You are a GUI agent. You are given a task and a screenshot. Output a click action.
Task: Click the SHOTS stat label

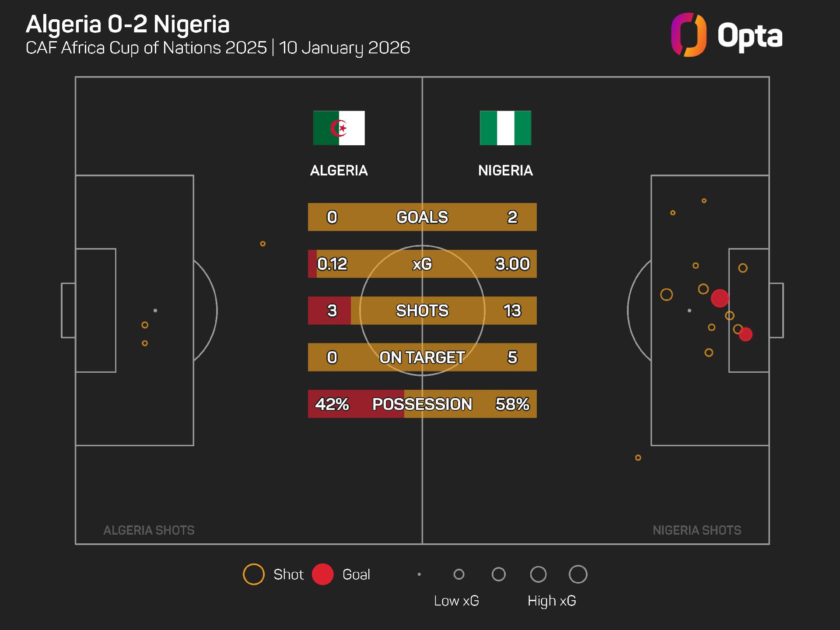click(x=422, y=311)
